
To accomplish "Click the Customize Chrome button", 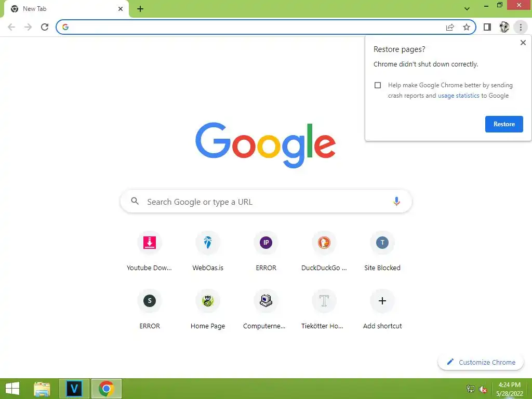I will tap(481, 362).
